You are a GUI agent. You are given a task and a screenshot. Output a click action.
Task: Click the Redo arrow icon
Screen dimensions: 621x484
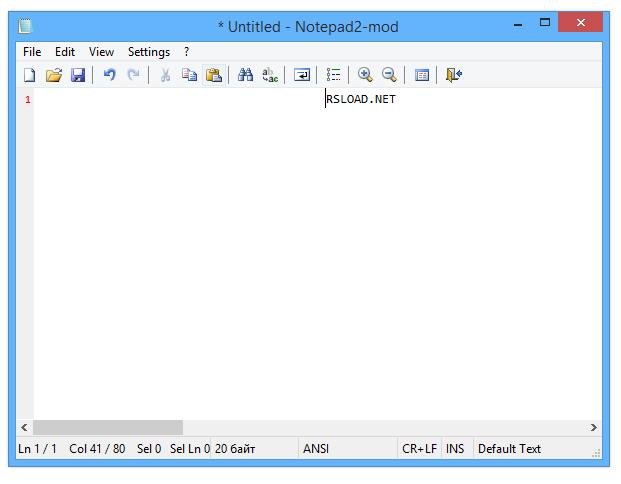133,75
